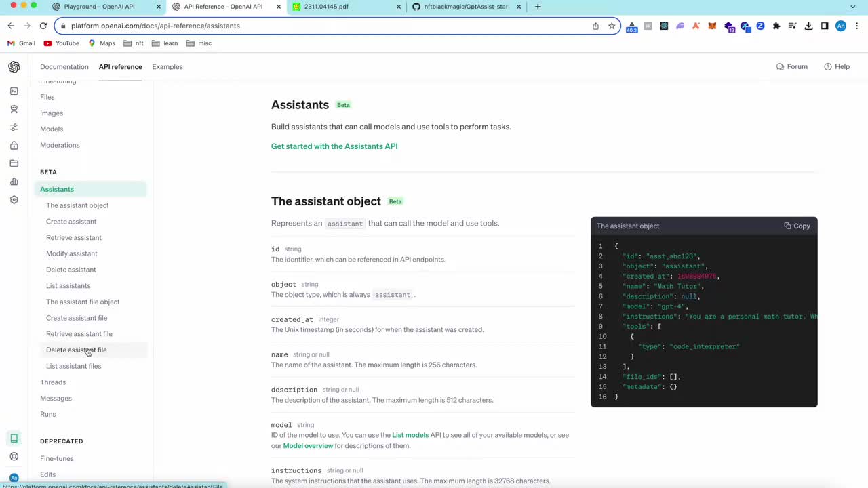Expand the Messages section in sidebar
The width and height of the screenshot is (868, 488).
click(x=56, y=399)
